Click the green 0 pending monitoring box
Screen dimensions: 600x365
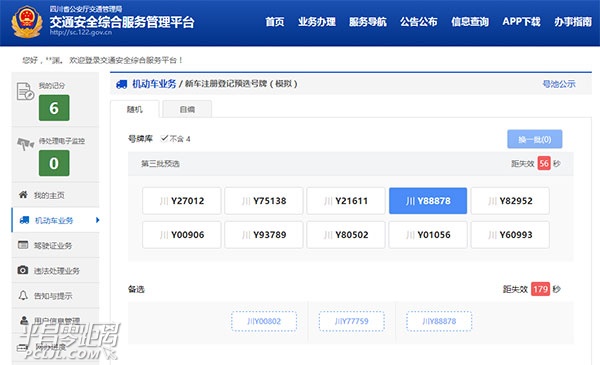click(54, 163)
